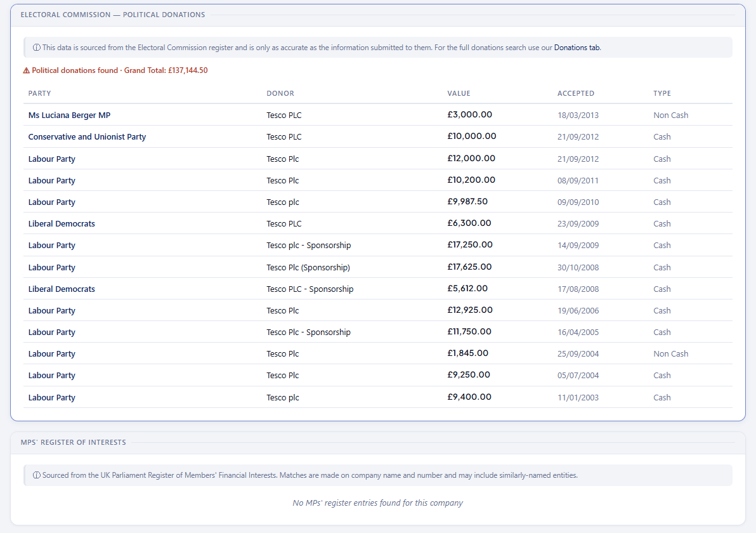Viewport: 756px width, 533px height.
Task: Click donor 'Tesco Plc (Sponsorship)'
Action: point(308,267)
